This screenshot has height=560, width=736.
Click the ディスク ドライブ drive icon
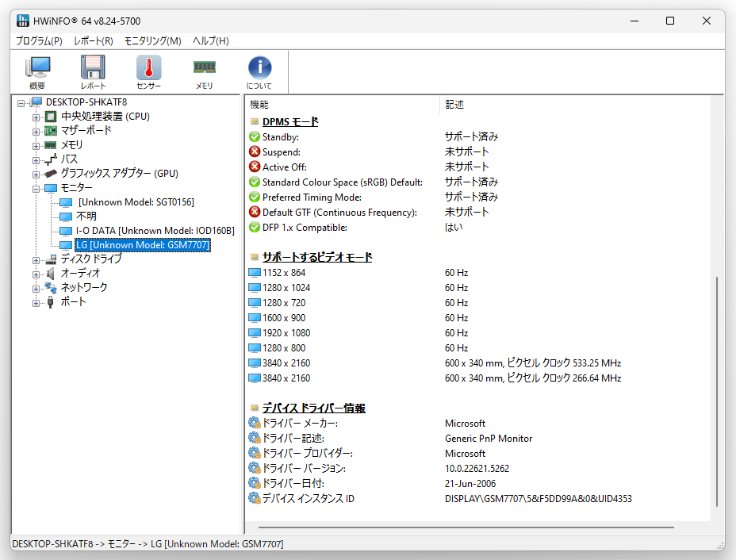[51, 259]
